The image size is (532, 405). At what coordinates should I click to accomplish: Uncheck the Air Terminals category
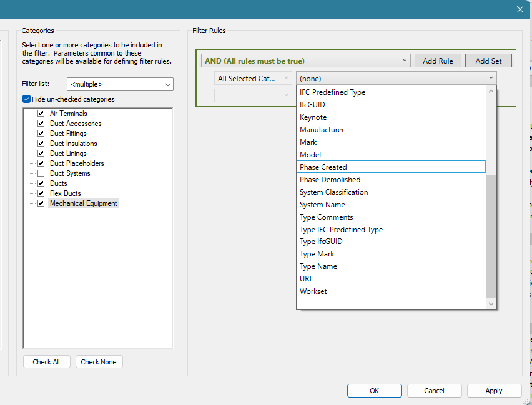click(41, 113)
